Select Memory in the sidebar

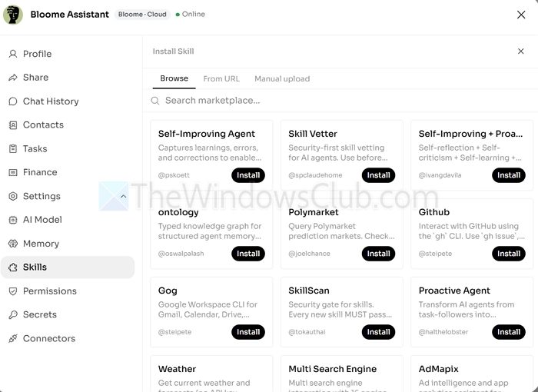click(68, 244)
